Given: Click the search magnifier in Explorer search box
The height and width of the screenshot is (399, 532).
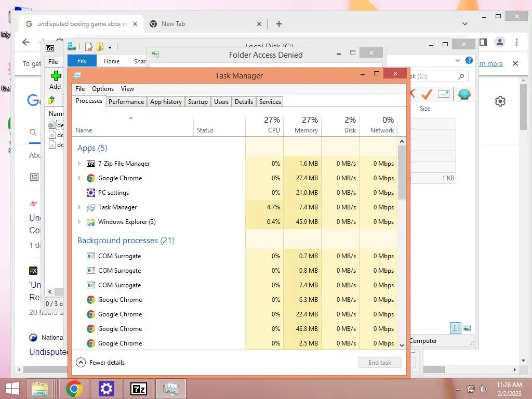Looking at the screenshot, I should click(461, 76).
